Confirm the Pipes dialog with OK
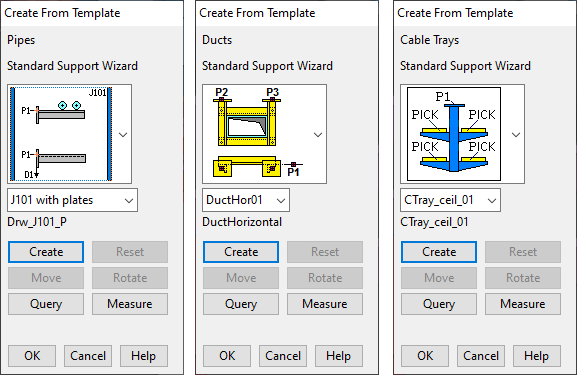577x375 pixels. [x=32, y=356]
